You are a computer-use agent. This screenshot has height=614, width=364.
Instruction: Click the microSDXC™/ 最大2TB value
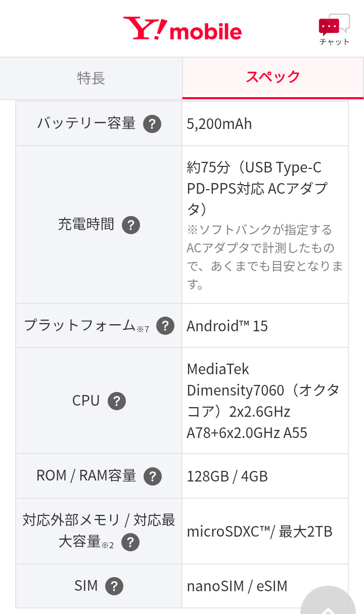point(260,532)
